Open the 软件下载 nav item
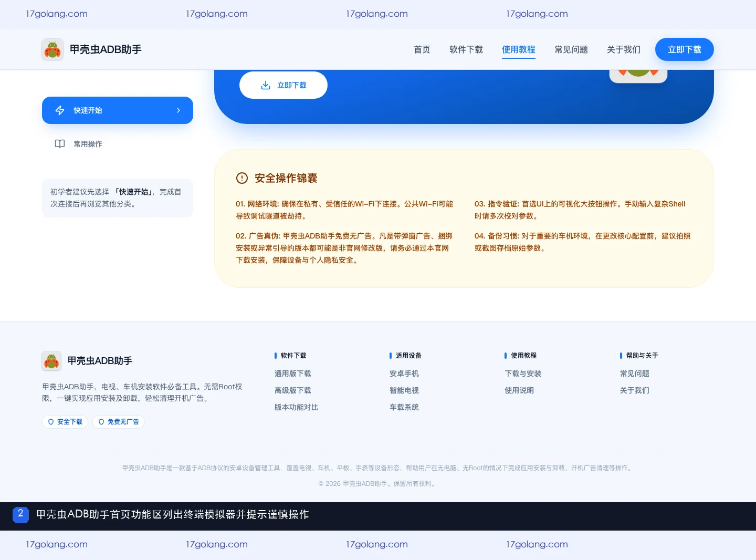This screenshot has width=756, height=560. (x=466, y=49)
